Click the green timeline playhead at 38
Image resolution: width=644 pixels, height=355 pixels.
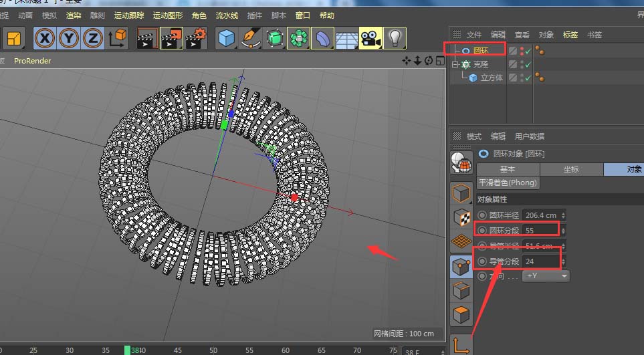[x=127, y=350]
